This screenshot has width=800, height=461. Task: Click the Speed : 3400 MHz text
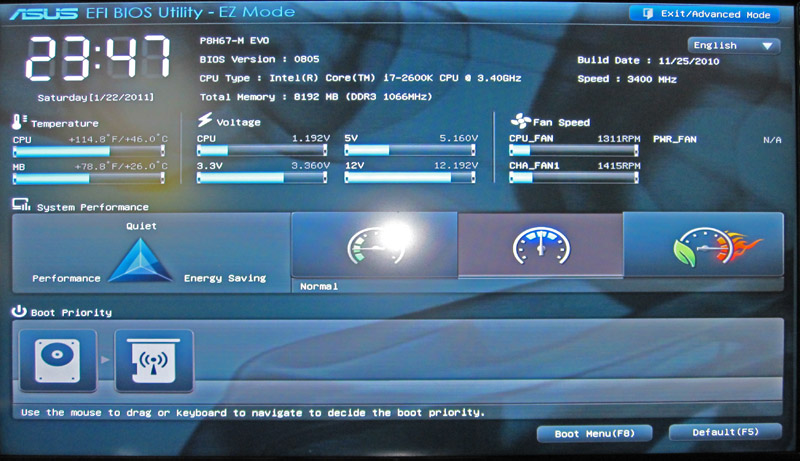click(x=627, y=79)
